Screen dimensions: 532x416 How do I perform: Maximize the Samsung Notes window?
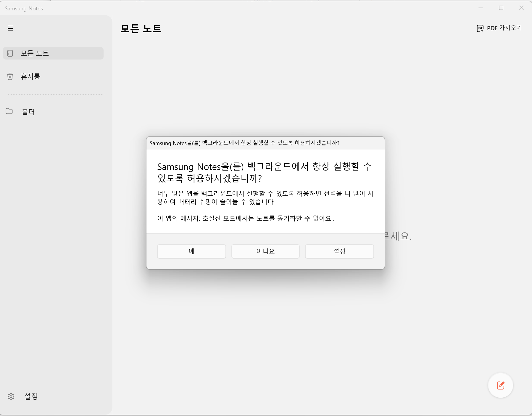pyautogui.click(x=501, y=8)
